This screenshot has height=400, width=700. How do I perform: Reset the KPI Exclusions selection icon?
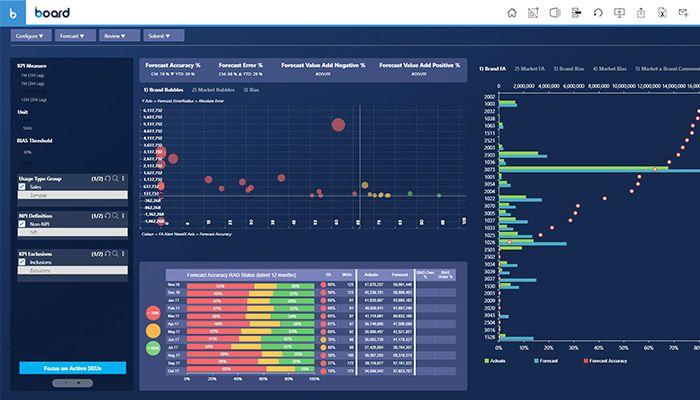(108, 254)
